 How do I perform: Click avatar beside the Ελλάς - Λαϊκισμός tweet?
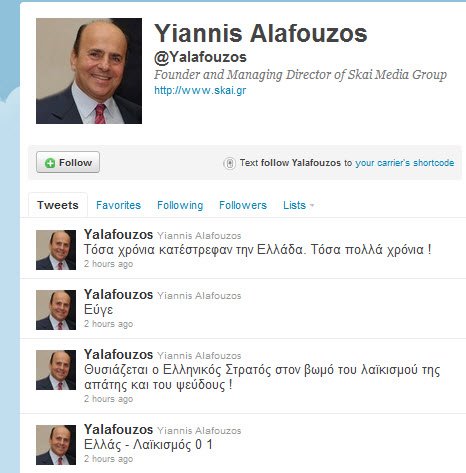pos(56,445)
